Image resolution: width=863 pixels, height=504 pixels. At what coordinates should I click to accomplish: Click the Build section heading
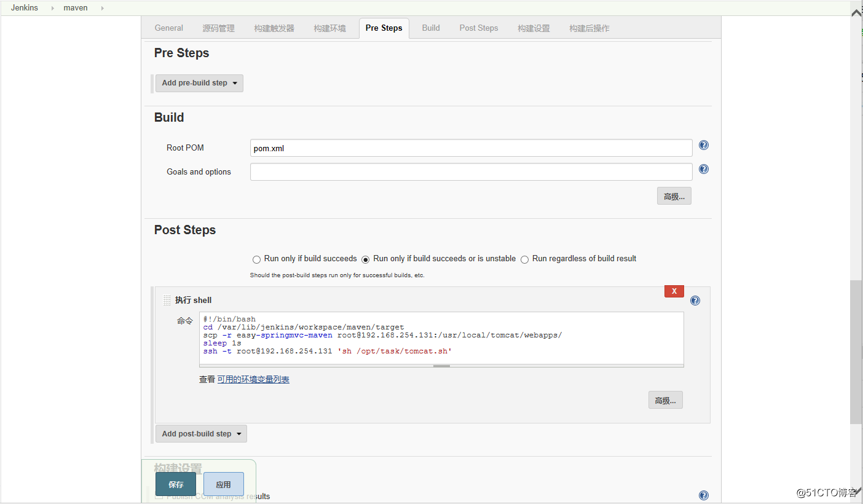tap(169, 117)
